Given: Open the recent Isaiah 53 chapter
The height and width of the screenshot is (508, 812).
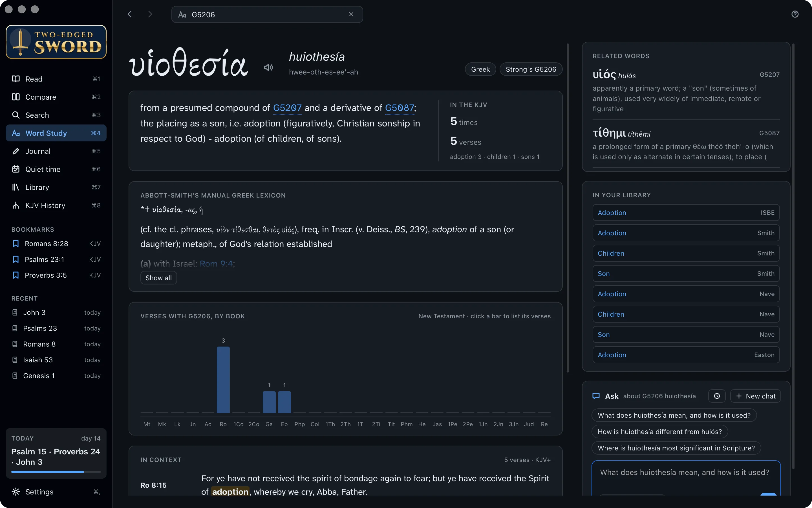Looking at the screenshot, I should point(56,360).
